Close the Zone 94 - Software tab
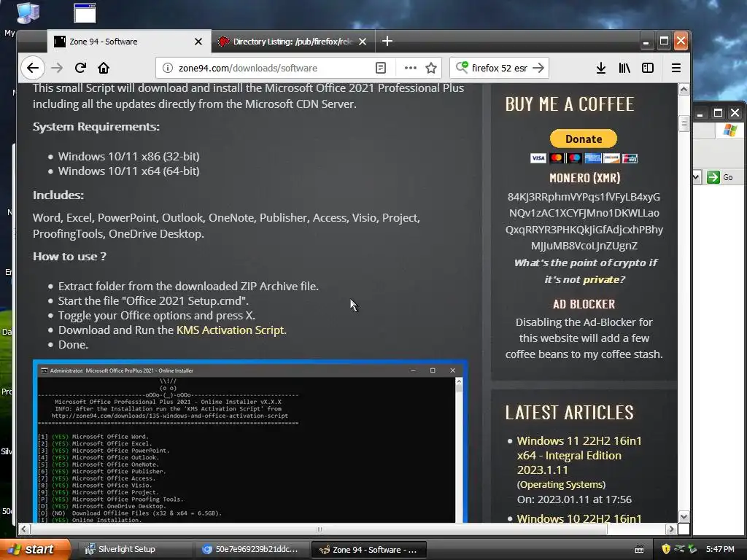 198,42
